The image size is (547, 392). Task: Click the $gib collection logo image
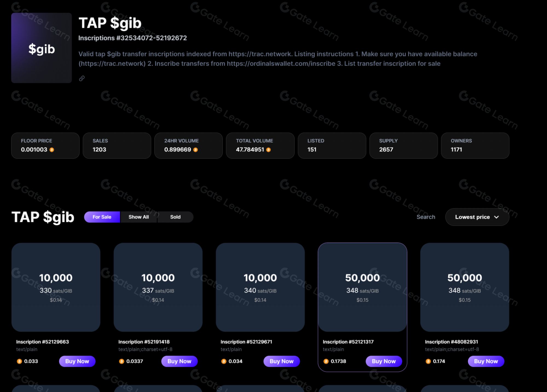(42, 48)
